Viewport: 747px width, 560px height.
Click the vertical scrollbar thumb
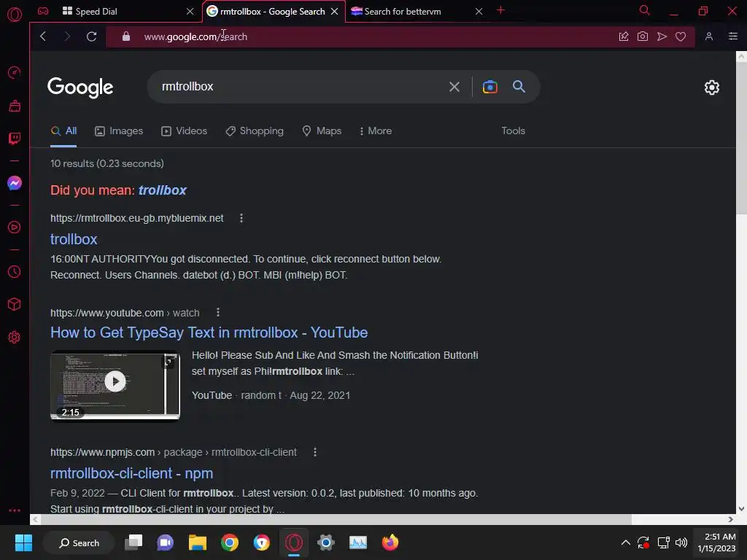tap(741, 138)
